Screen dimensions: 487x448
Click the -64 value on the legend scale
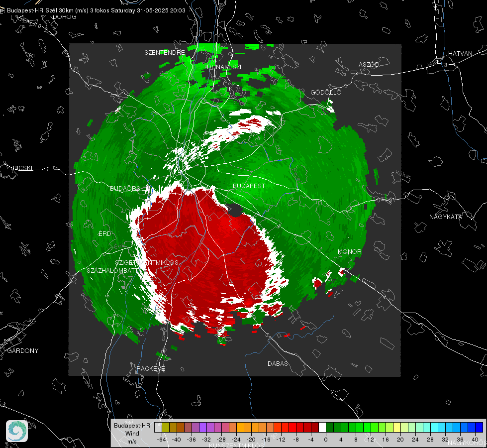pos(161,440)
